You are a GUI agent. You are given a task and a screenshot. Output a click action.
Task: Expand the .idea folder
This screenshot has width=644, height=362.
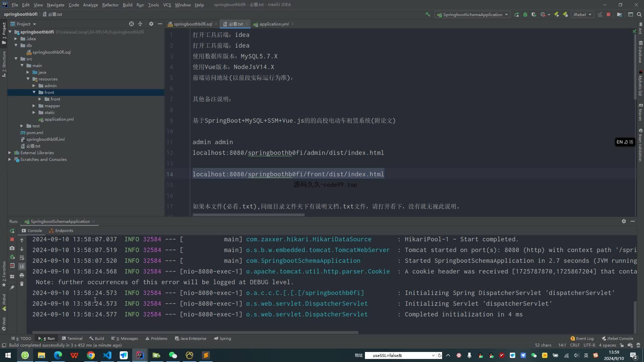tap(16, 39)
